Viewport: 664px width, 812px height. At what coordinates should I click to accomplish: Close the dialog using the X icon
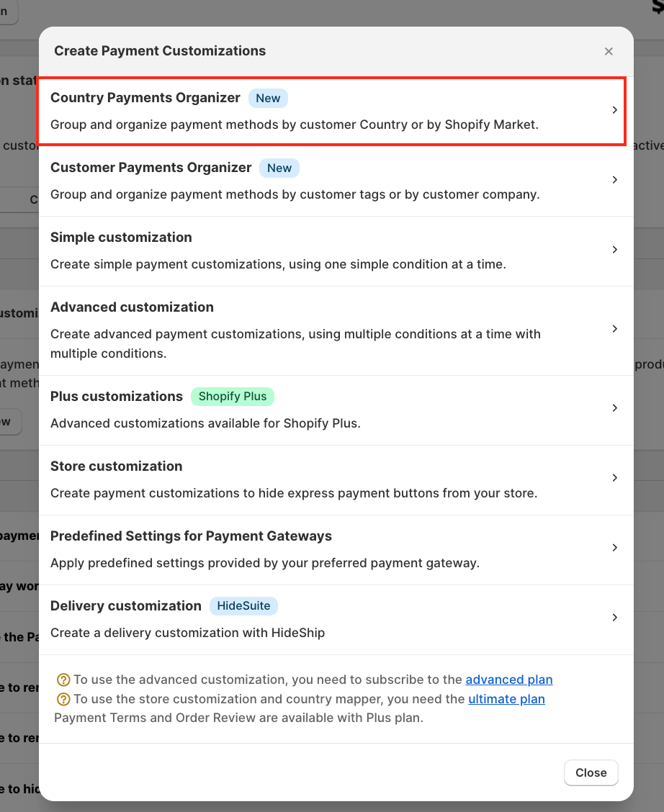[x=609, y=51]
